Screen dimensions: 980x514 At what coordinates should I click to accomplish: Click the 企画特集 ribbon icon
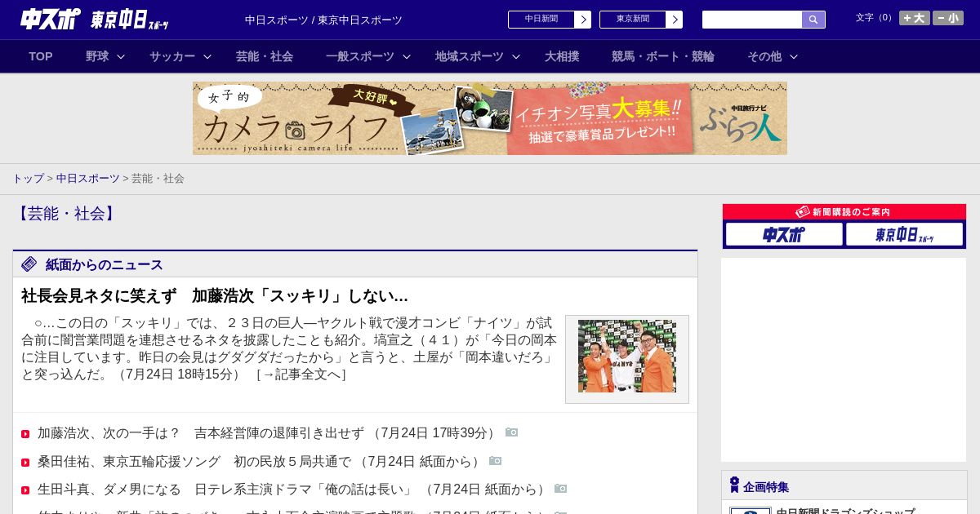pos(734,485)
